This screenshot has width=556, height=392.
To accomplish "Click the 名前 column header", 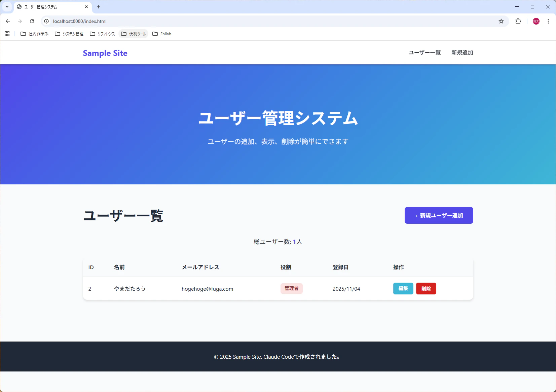I will pyautogui.click(x=119, y=267).
